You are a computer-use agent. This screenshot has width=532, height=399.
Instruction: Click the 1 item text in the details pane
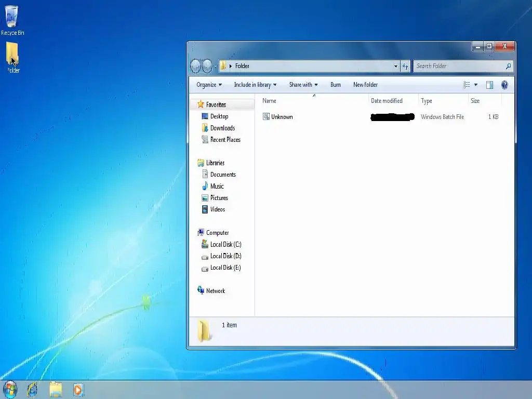click(x=229, y=325)
